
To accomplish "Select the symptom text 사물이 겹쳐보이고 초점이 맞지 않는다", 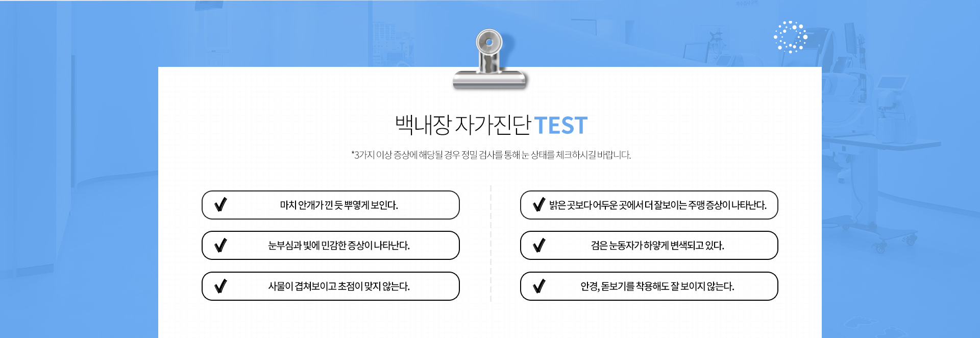I will pyautogui.click(x=339, y=286).
